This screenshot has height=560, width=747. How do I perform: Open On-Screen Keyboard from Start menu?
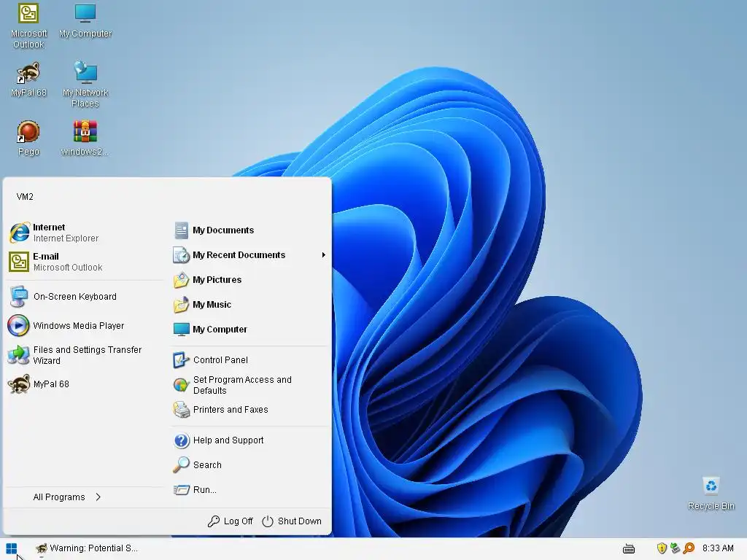point(85,297)
